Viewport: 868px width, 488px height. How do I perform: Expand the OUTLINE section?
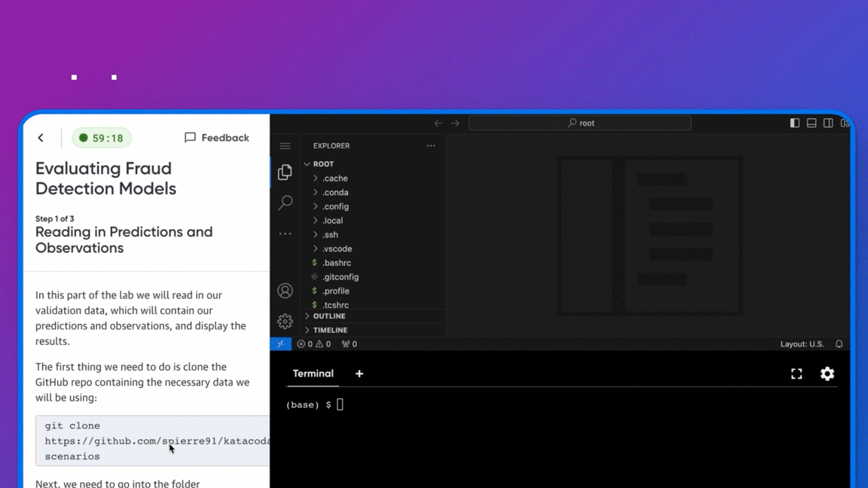[x=329, y=316]
